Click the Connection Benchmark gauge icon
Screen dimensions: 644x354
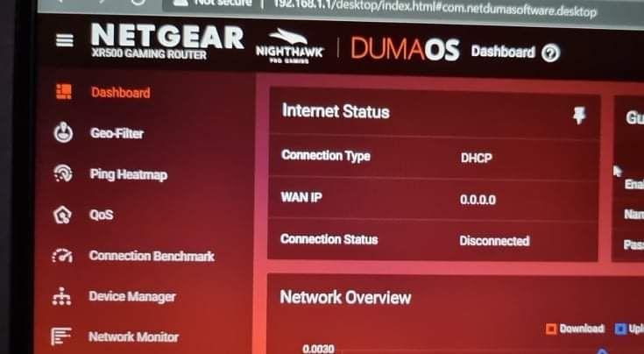tap(62, 256)
